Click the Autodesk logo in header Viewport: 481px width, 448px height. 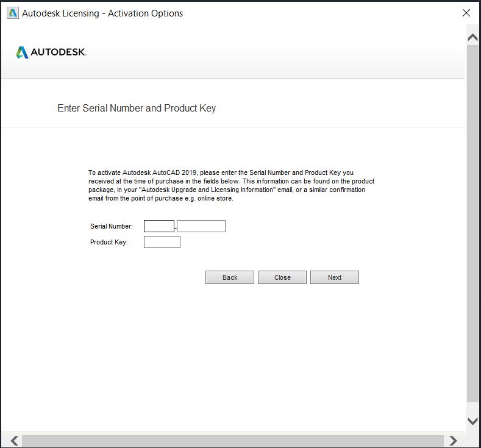pyautogui.click(x=51, y=52)
